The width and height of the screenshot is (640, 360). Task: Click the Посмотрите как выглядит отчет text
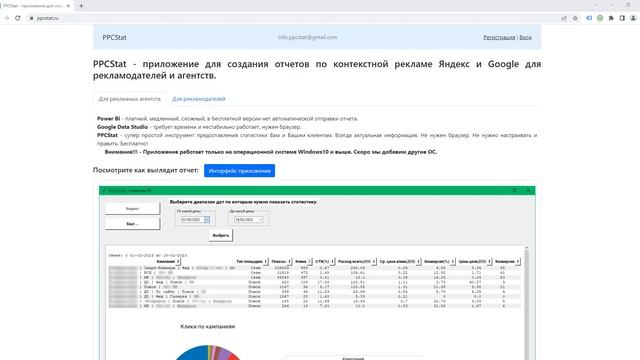tap(146, 170)
